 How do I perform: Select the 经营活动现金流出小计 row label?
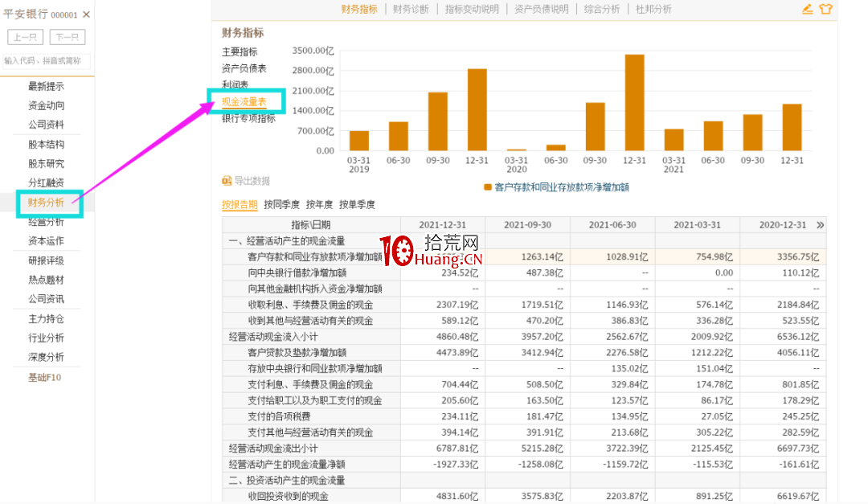(x=273, y=449)
